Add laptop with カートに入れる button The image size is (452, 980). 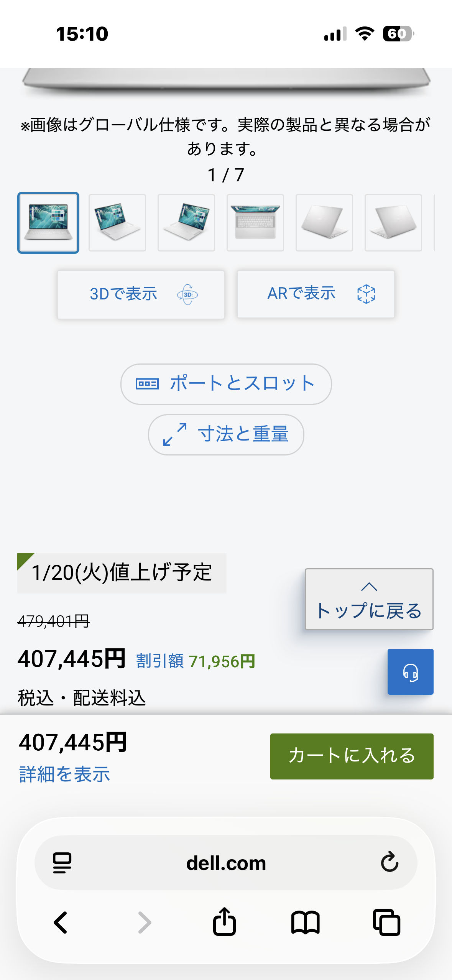click(352, 756)
